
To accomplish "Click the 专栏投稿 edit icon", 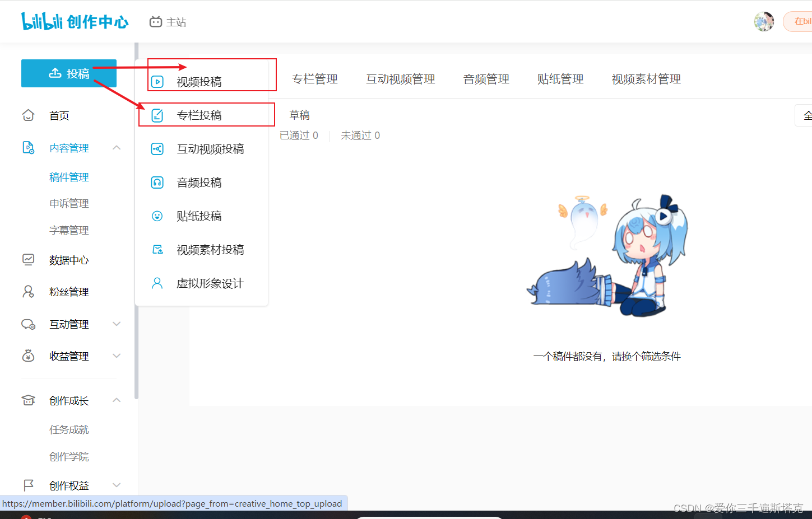I will pyautogui.click(x=157, y=115).
